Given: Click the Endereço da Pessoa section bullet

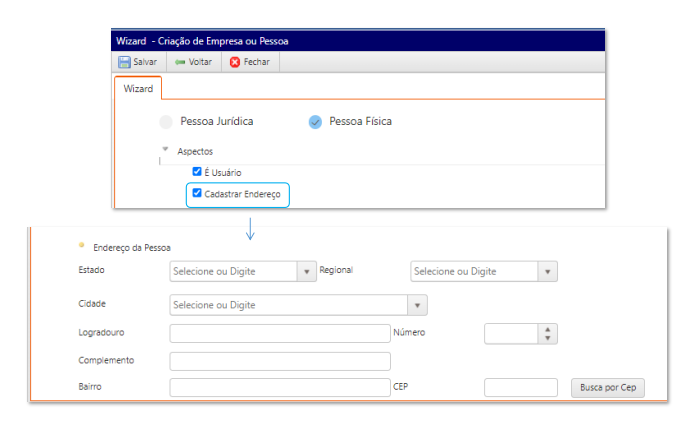Looking at the screenshot, I should [x=81, y=245].
